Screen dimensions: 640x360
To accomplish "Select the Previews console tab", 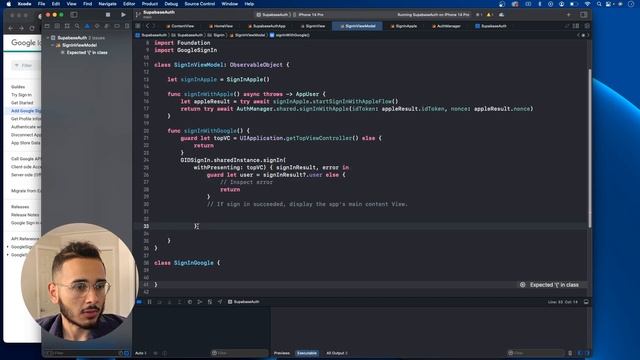I will [282, 353].
